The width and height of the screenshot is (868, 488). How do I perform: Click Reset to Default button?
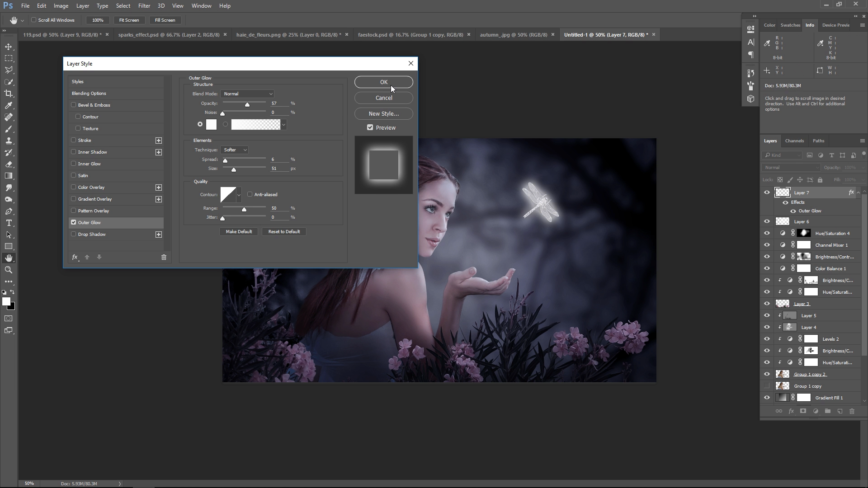point(284,232)
